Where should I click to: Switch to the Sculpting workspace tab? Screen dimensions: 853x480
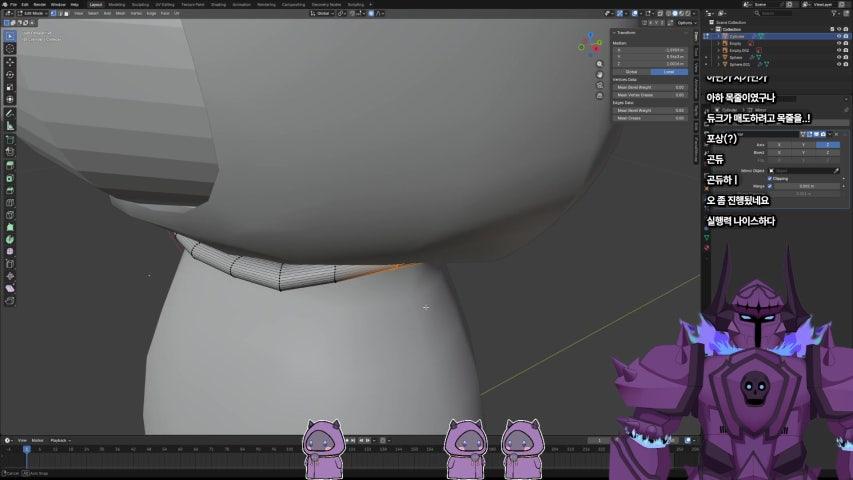(x=140, y=4)
